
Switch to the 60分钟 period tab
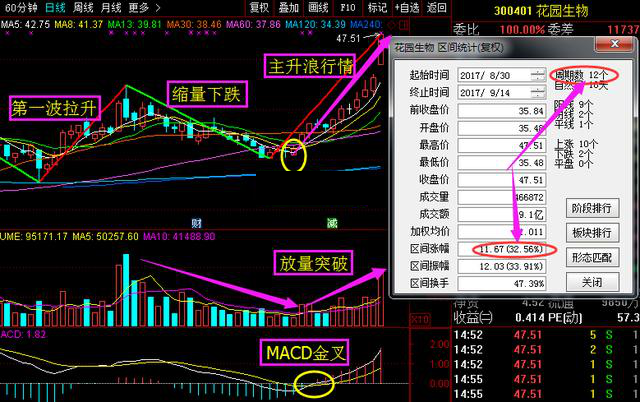(20, 7)
